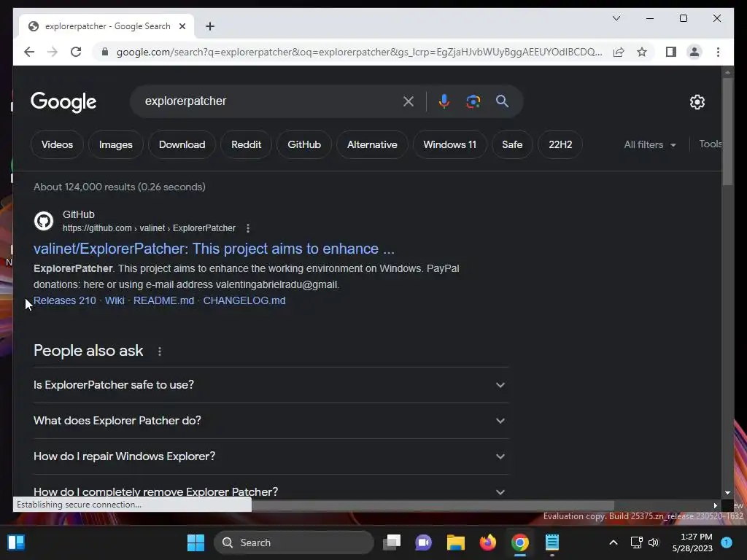Open the Wiki sitelink
Viewport: 747px width, 560px height.
pos(115,300)
